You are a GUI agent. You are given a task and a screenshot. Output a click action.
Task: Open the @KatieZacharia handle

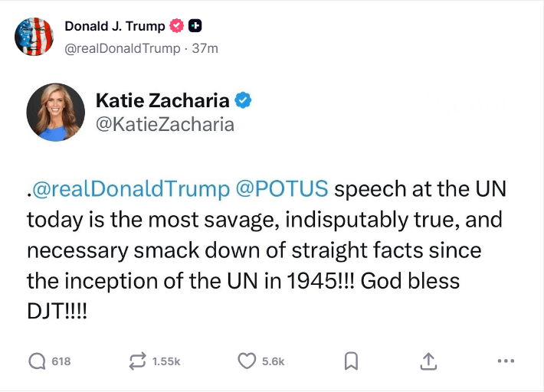pyautogui.click(x=164, y=123)
